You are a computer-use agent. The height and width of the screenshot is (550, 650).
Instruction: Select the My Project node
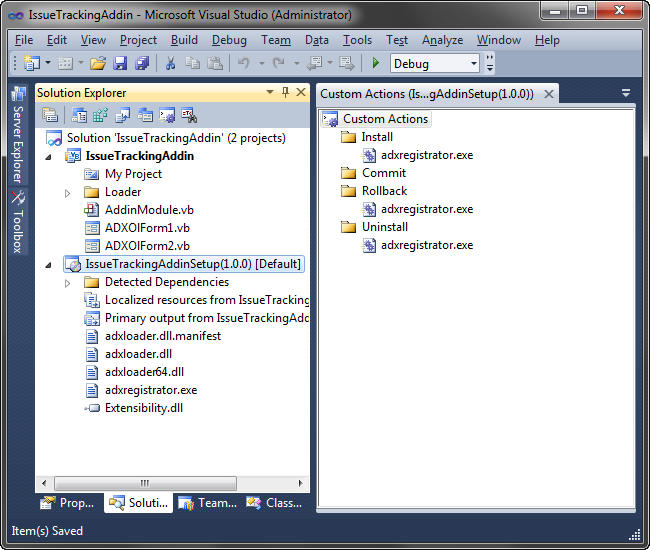click(133, 174)
